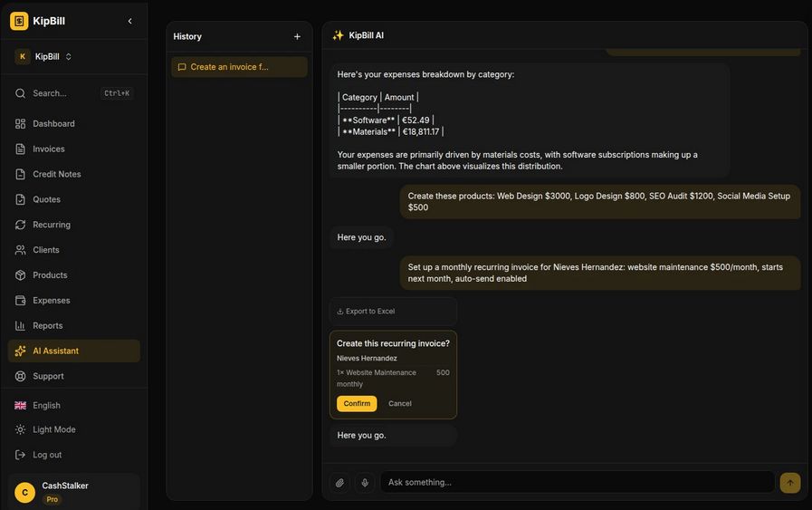Click 'Nieves Hernandez' in invoice card

coord(367,358)
